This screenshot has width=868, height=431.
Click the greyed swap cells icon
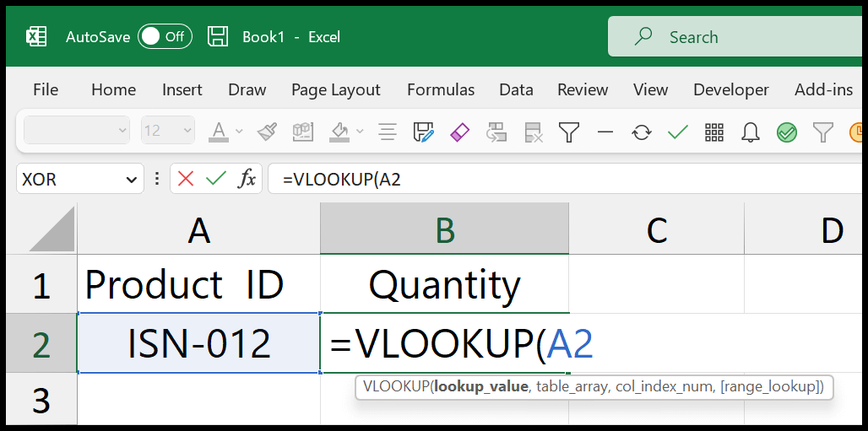[496, 132]
